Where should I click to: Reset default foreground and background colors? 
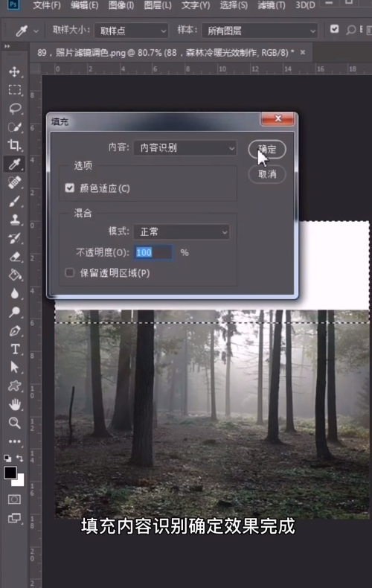point(7,458)
